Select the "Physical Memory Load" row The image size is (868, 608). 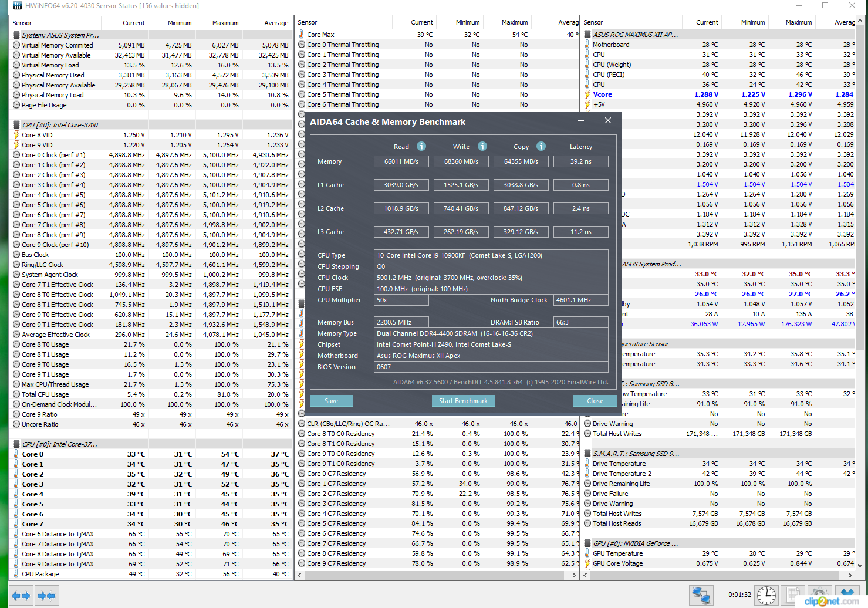(151, 95)
